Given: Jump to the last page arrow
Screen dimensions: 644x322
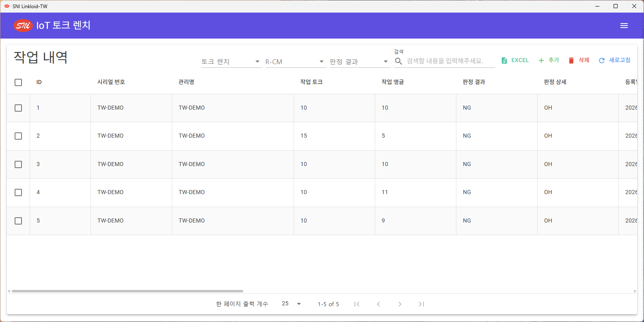Looking at the screenshot, I should click(x=421, y=304).
